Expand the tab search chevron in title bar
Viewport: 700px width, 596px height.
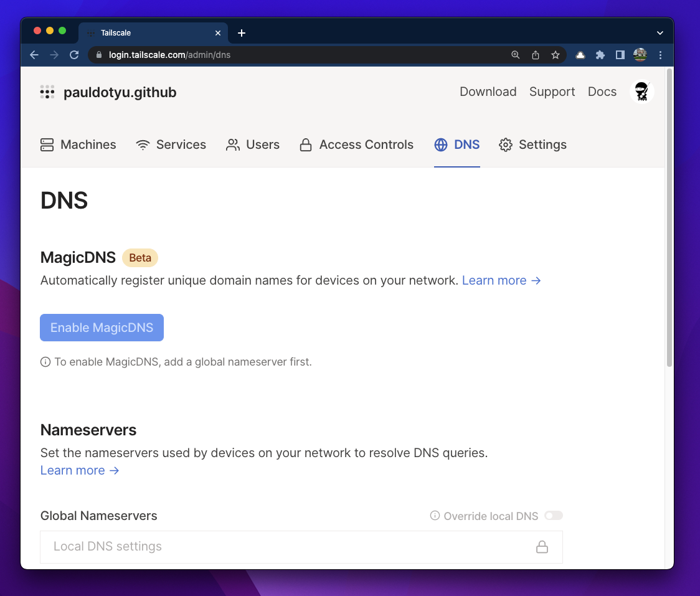point(660,33)
